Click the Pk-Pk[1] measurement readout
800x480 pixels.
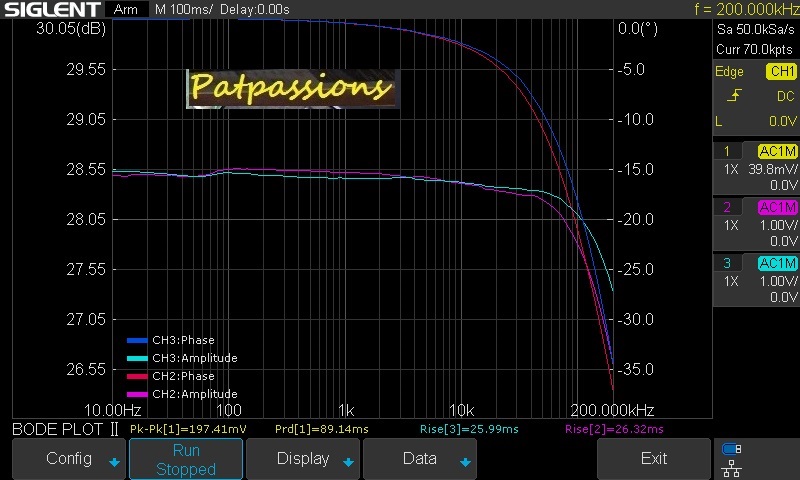pos(188,429)
